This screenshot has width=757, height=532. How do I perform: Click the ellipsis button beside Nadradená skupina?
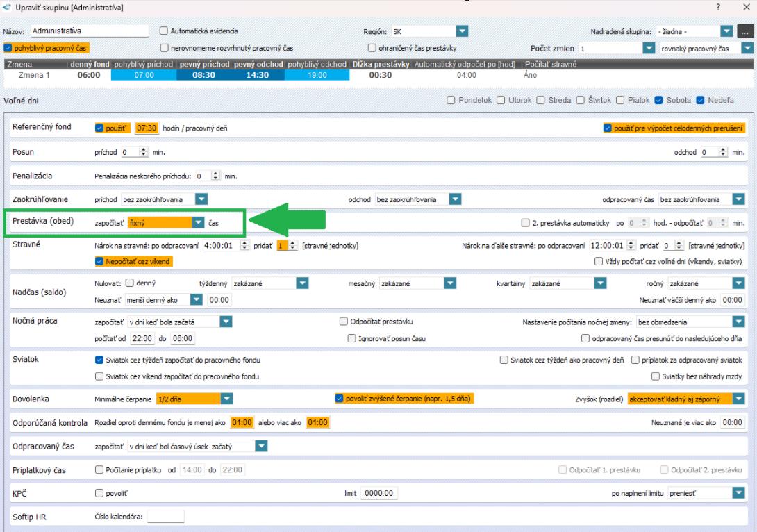coord(744,31)
